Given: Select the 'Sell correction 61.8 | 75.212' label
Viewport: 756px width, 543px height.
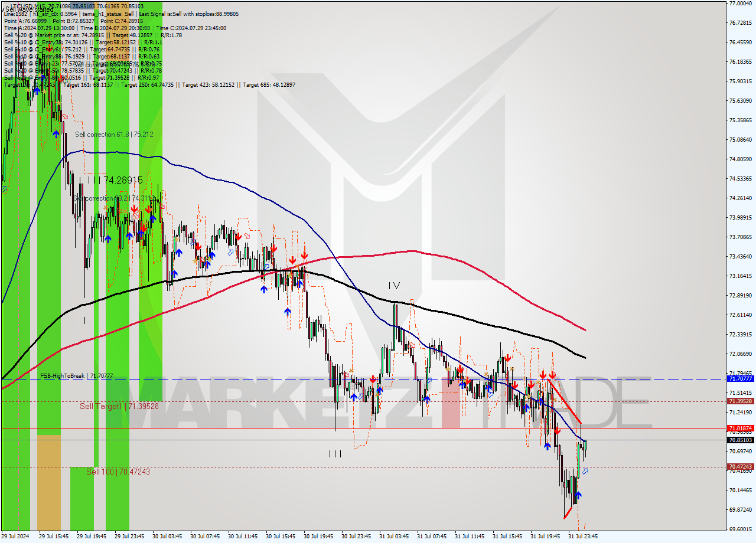Looking at the screenshot, I should [x=114, y=135].
